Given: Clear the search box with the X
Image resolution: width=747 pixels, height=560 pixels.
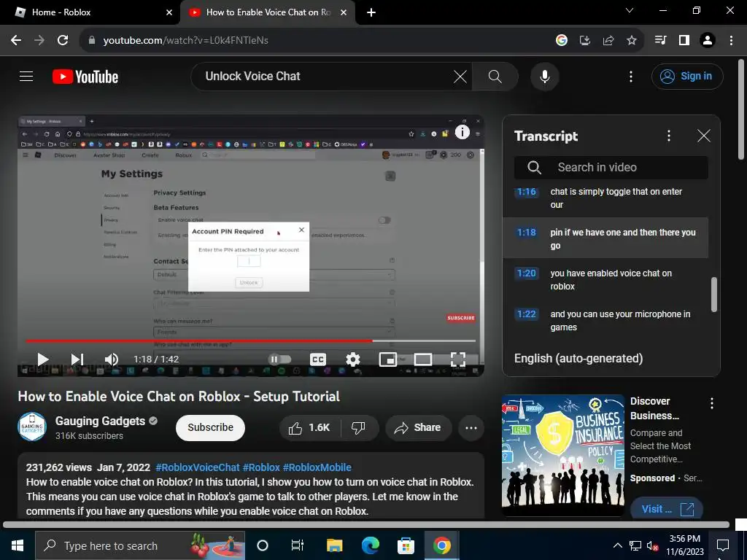Looking at the screenshot, I should point(460,76).
